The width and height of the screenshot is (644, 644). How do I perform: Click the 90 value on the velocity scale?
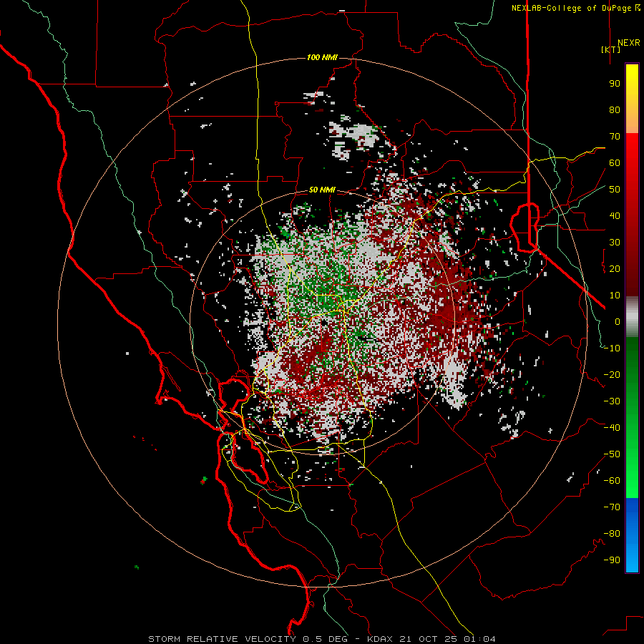click(x=615, y=84)
